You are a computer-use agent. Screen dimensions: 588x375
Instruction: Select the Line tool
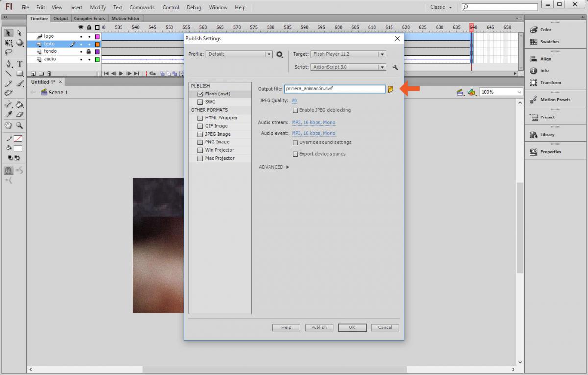point(8,74)
